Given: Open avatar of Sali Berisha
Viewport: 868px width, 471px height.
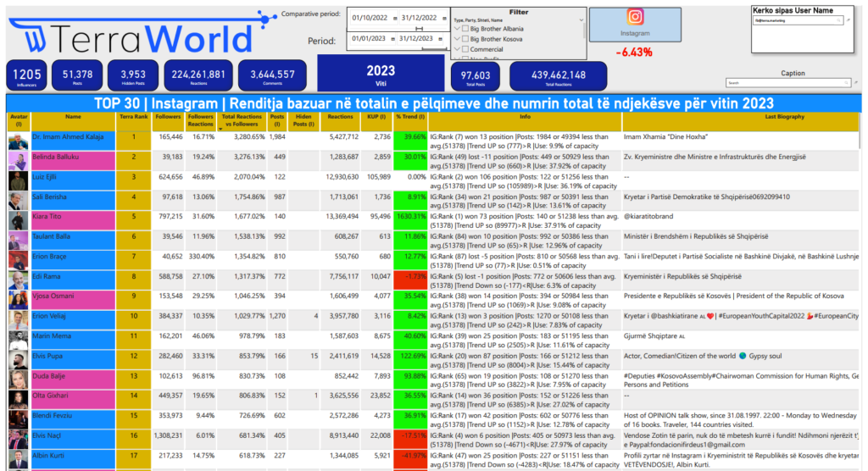Looking at the screenshot, I should click(x=19, y=201).
